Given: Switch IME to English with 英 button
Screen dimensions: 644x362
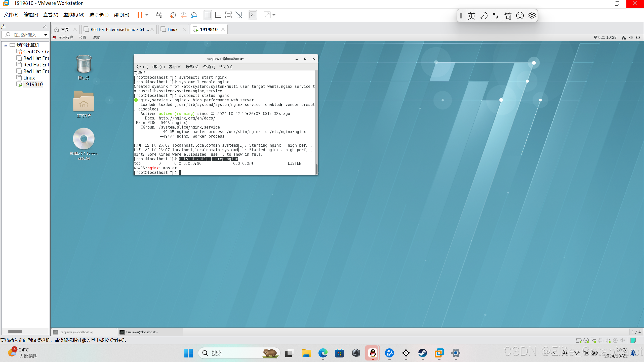Looking at the screenshot, I should 472,16.
